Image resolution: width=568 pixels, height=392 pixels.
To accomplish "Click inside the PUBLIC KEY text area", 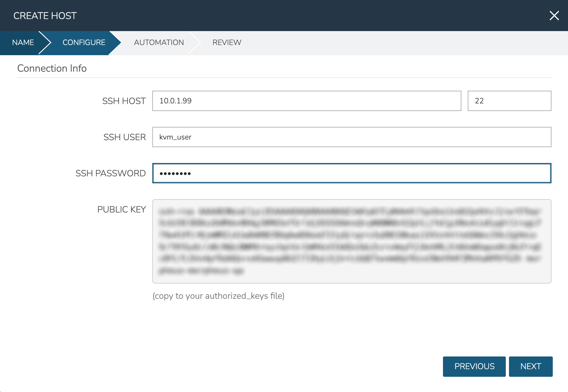I will (x=351, y=241).
